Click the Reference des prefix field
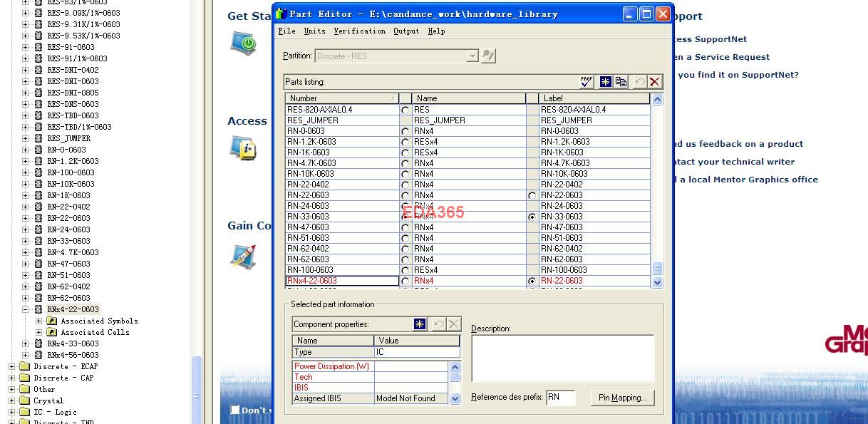 click(560, 398)
